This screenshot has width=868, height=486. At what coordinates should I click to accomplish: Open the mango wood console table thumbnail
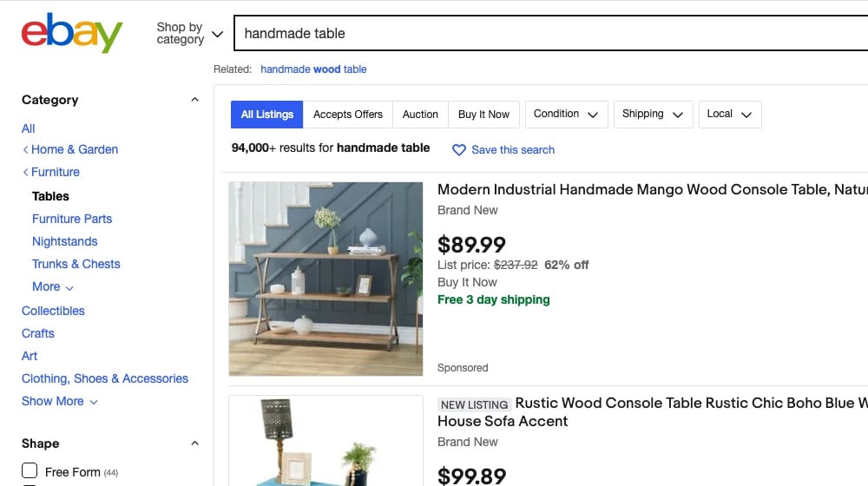[325, 279]
